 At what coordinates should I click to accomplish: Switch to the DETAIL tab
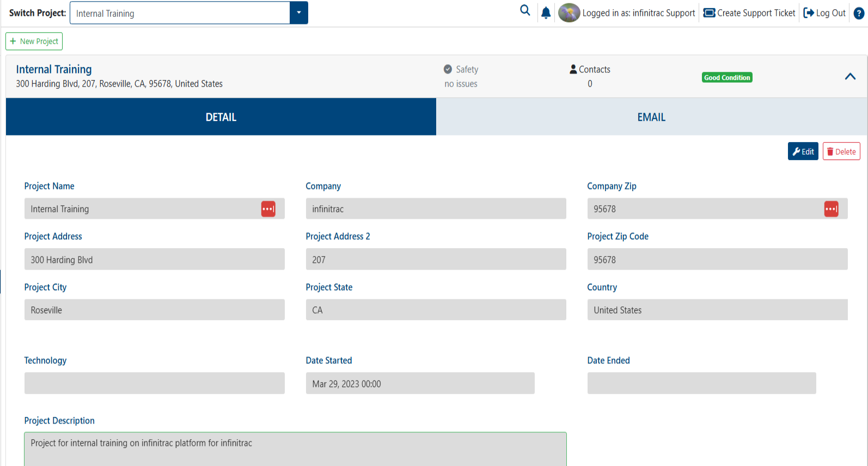(x=221, y=117)
